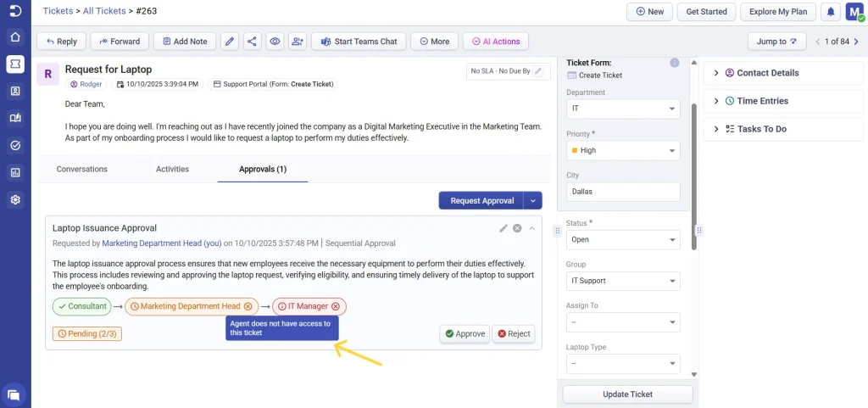Open the Status dropdown showing Open

623,239
